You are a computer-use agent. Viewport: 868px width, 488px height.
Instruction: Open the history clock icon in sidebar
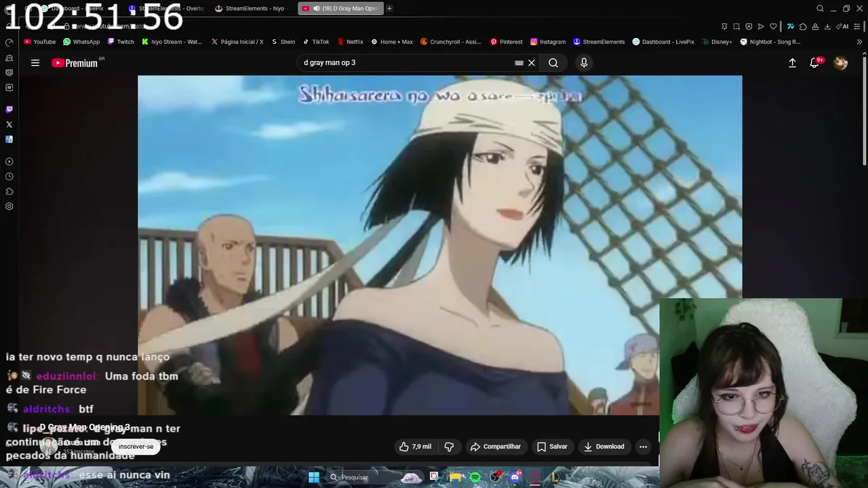click(x=9, y=176)
